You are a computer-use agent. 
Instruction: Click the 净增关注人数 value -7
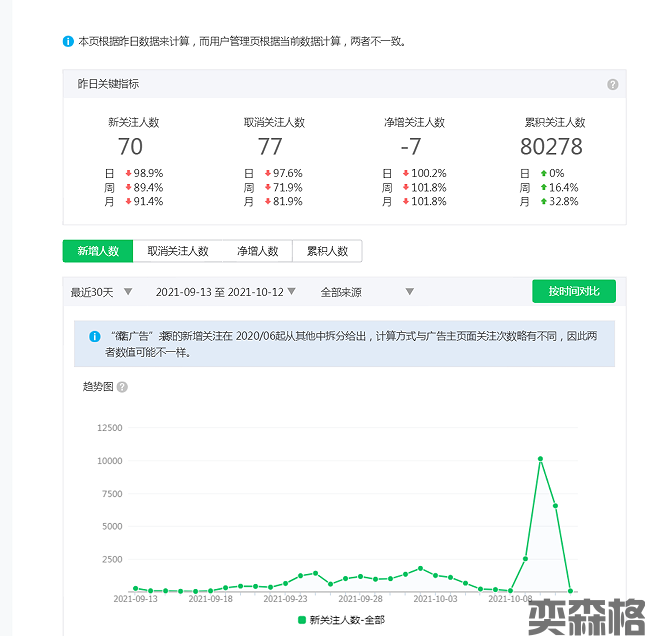click(410, 147)
